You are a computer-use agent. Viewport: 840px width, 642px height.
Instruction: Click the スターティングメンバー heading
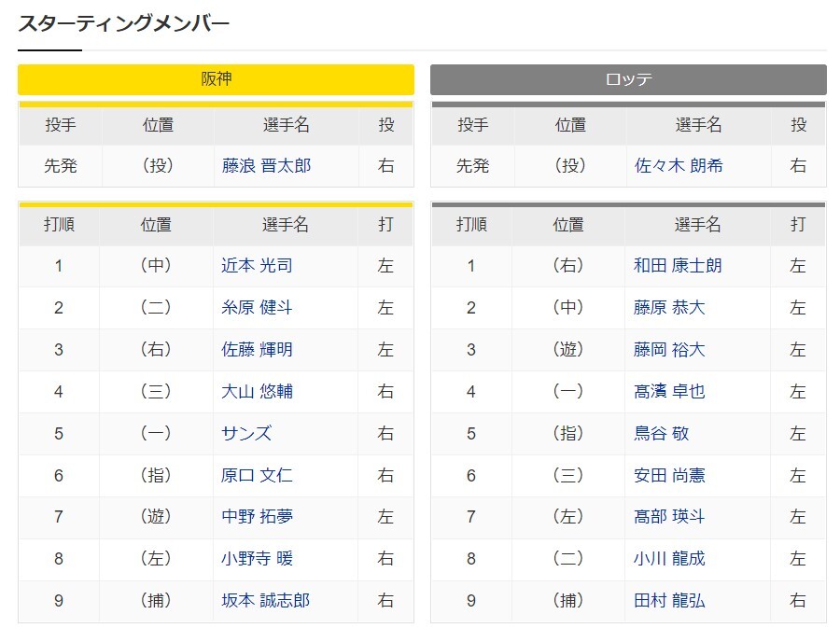pos(124,23)
